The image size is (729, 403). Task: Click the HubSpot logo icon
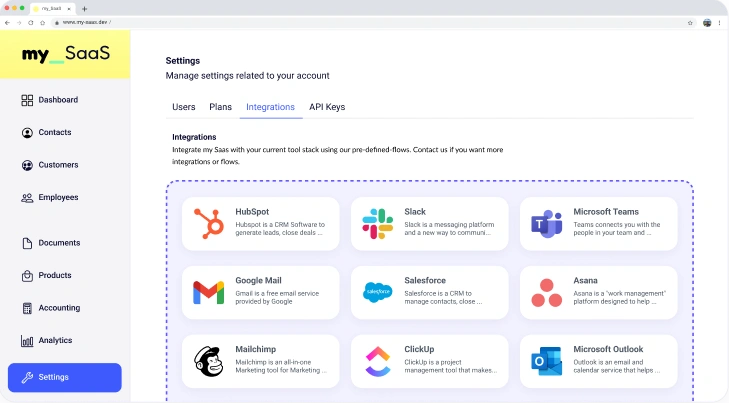tap(208, 224)
